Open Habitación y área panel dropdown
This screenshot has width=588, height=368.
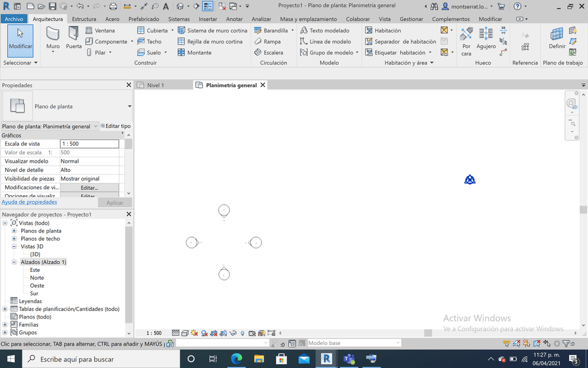[x=432, y=63]
